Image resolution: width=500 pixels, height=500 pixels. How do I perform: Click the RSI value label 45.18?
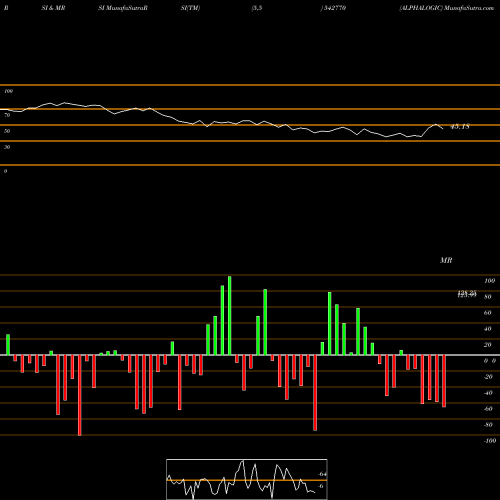460,127
